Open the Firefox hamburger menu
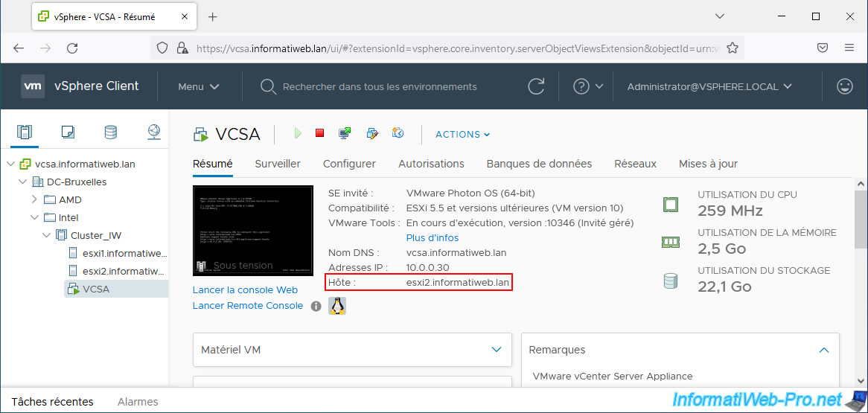This screenshot has height=413, width=868. tap(849, 48)
